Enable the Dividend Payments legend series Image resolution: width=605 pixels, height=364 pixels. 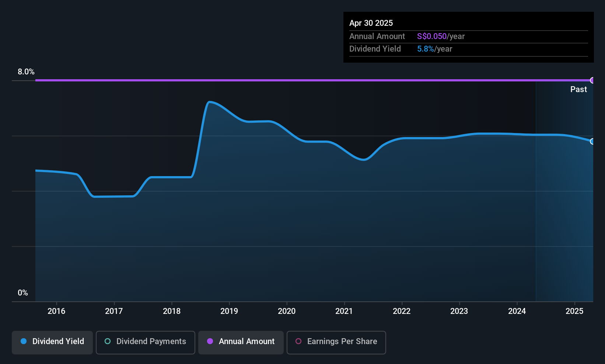point(146,342)
